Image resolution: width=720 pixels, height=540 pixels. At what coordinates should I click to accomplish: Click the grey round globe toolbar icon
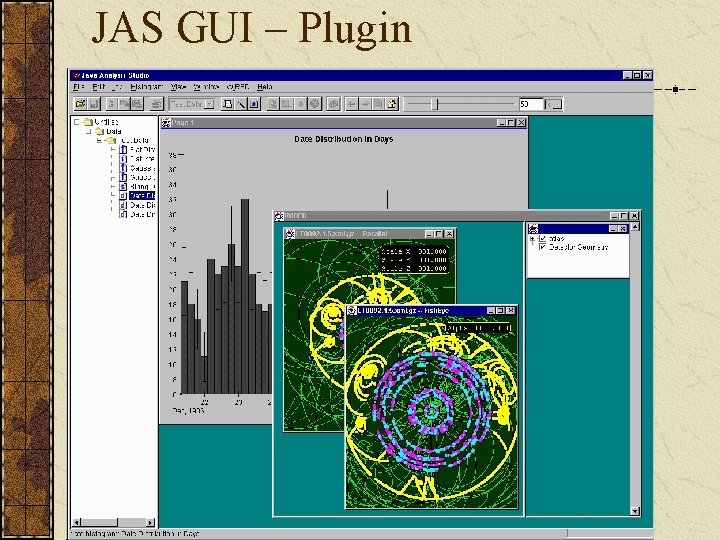(x=315, y=104)
